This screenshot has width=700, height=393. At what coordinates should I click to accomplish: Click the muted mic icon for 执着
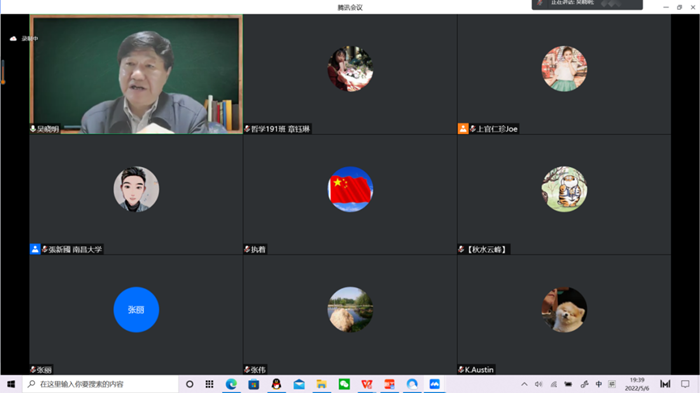click(x=247, y=249)
